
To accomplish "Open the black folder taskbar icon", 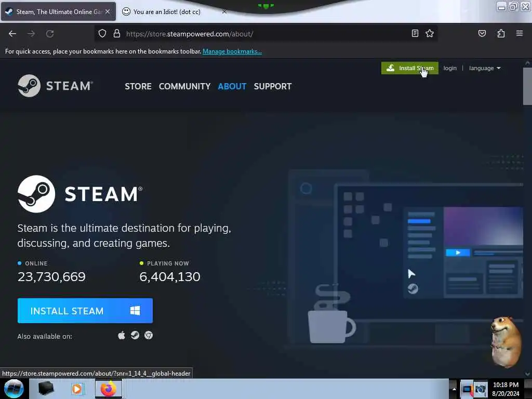I will pyautogui.click(x=46, y=389).
